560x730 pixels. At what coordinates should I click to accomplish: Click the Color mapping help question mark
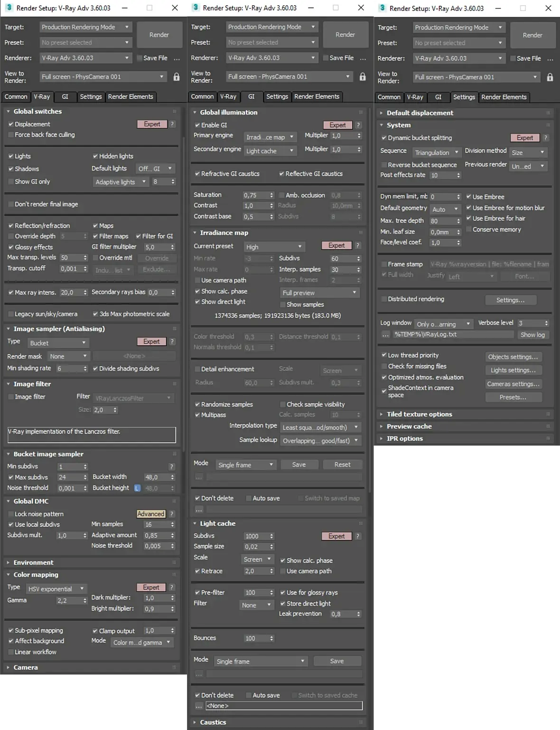coord(172,588)
